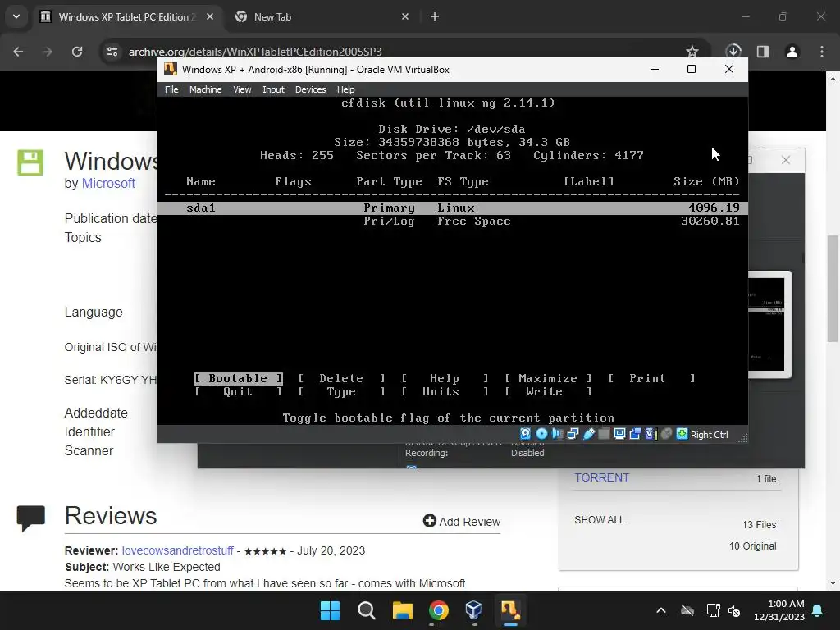Reload the archive.org page
The width and height of the screenshot is (840, 630).
[77, 52]
